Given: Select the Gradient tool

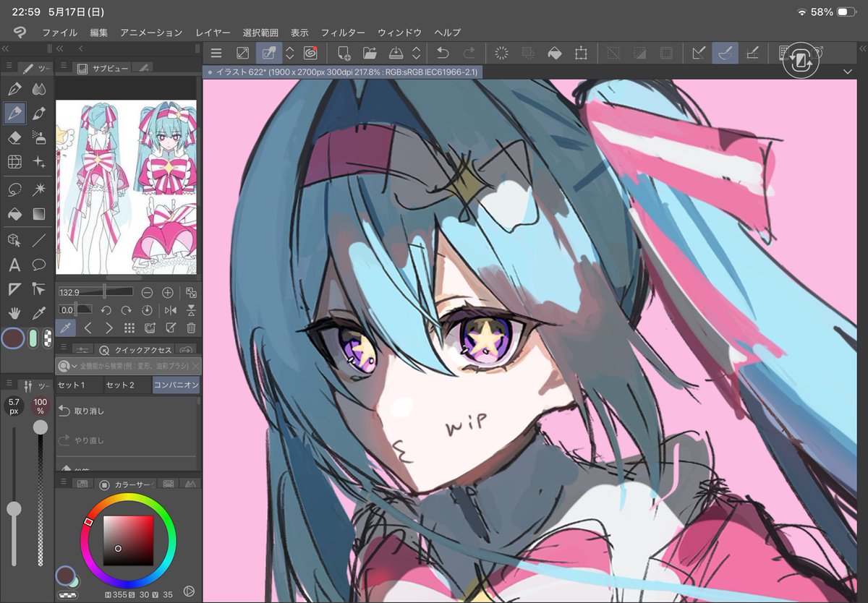Looking at the screenshot, I should click(x=39, y=214).
